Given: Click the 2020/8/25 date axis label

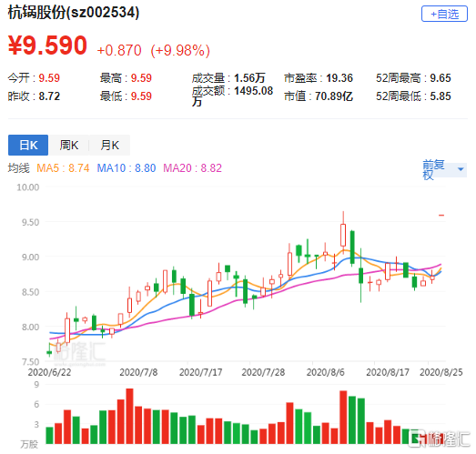Looking at the screenshot, I should click(441, 372).
